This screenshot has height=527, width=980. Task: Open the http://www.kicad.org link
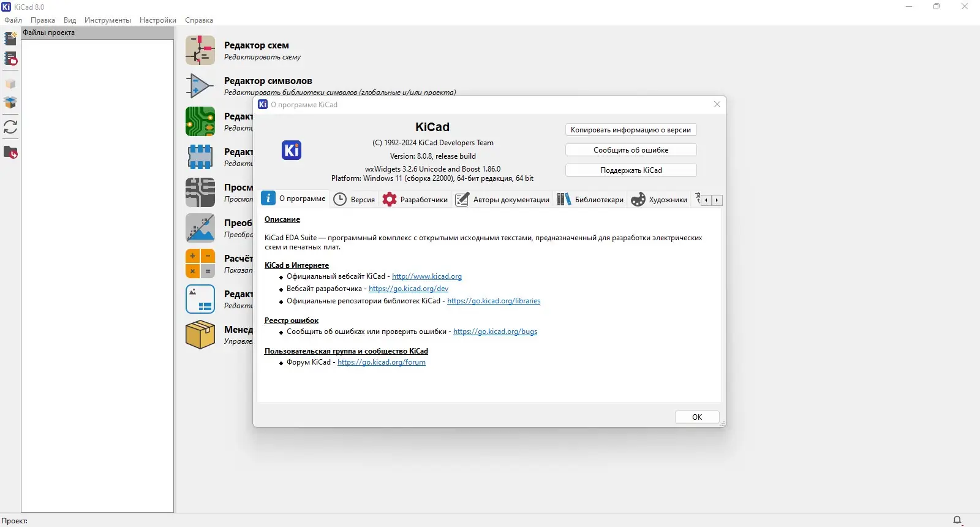427,276
